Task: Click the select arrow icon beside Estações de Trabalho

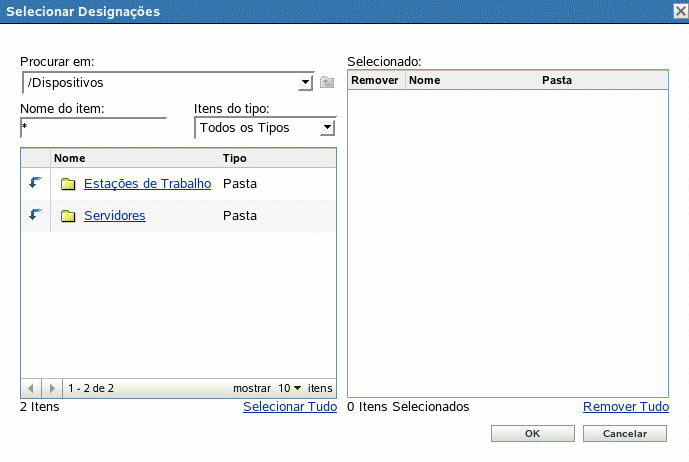Action: 36,183
